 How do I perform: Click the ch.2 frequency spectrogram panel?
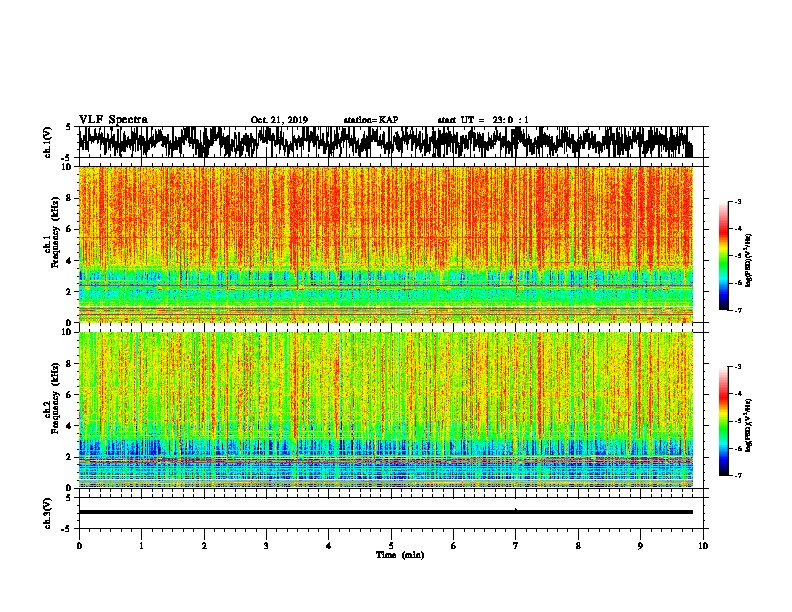point(385,410)
